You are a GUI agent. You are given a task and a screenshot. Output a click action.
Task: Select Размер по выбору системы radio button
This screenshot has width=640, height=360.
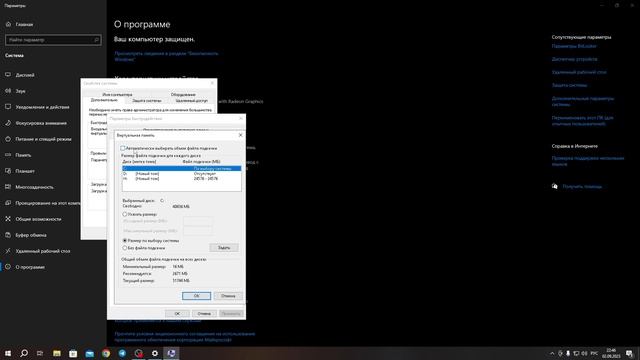coord(125,240)
